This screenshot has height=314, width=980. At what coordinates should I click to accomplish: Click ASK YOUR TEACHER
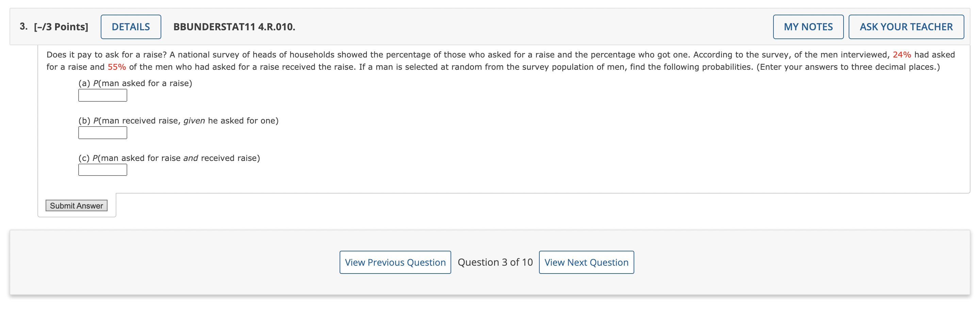coord(906,26)
